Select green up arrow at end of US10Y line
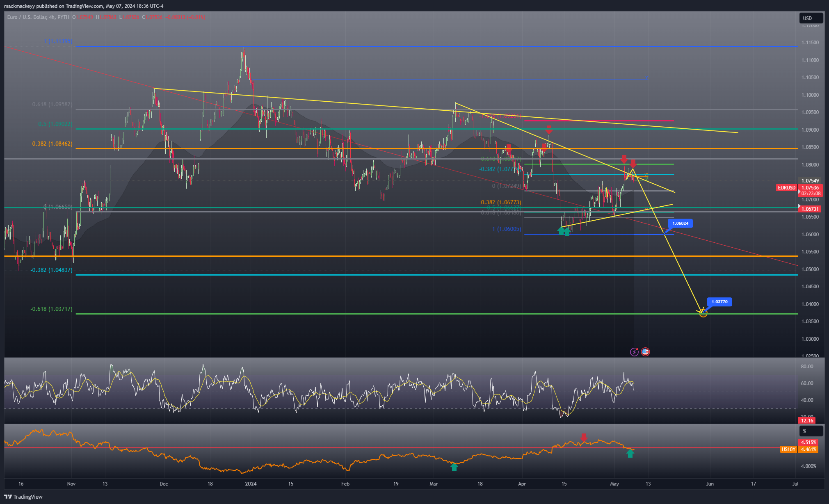The image size is (829, 504). pyautogui.click(x=630, y=453)
